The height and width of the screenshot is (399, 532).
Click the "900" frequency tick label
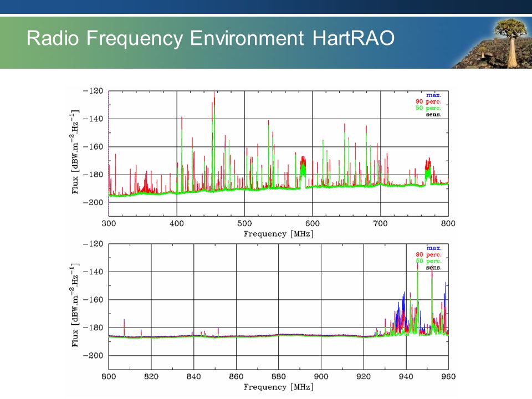pyautogui.click(x=321, y=376)
